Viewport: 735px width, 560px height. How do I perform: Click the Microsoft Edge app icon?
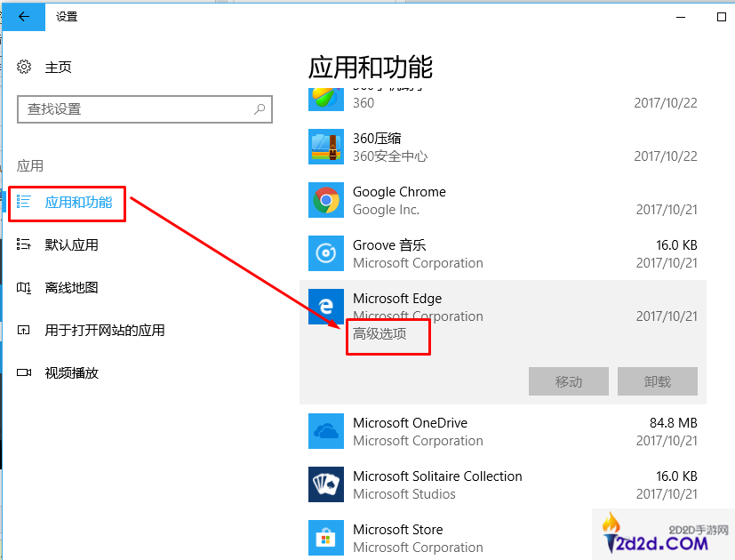[x=325, y=307]
